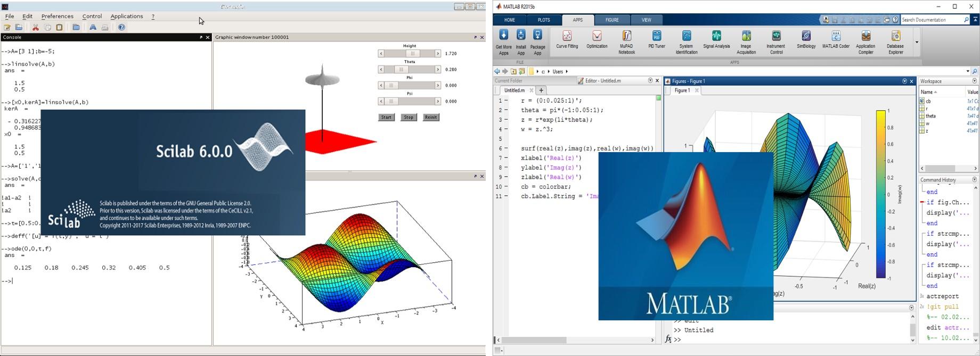This screenshot has height=356, width=980.
Task: Click the MATLAB up-one-folder icon
Action: click(x=513, y=71)
